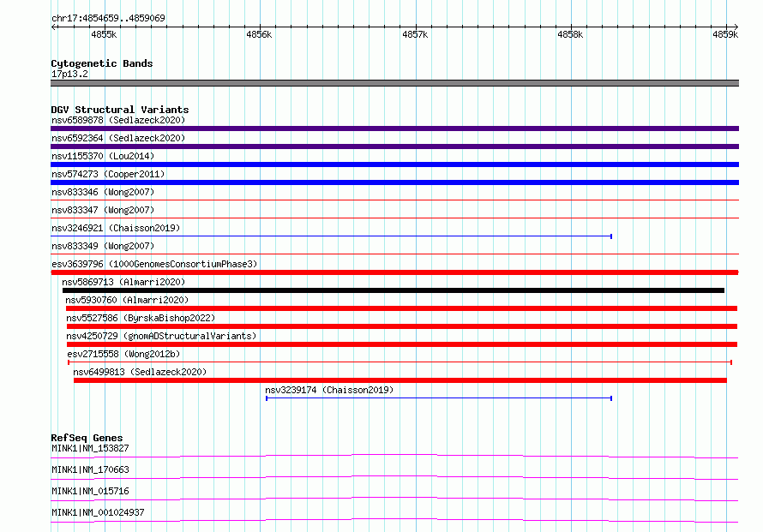
Task: Click the red bar under nsv6499813
Action: click(400, 380)
